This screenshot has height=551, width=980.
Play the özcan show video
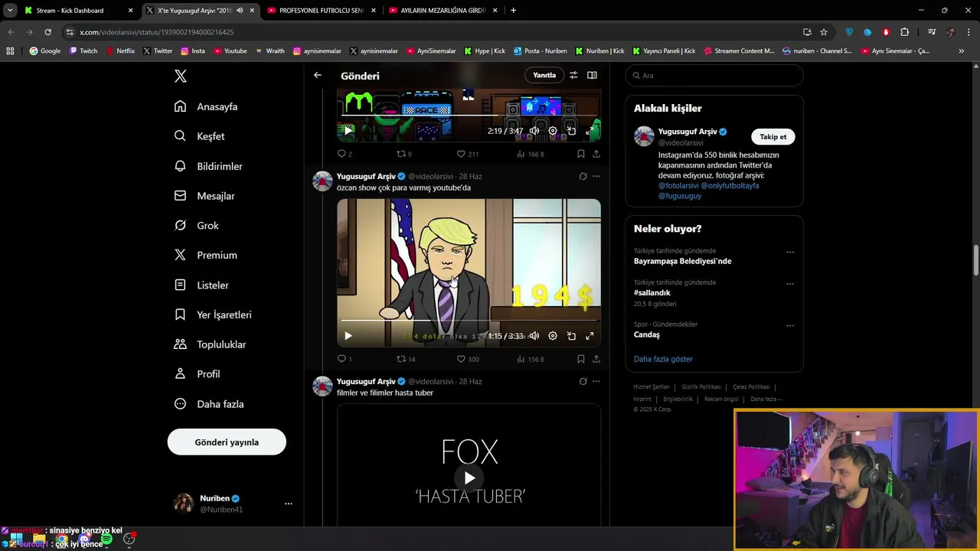point(348,336)
